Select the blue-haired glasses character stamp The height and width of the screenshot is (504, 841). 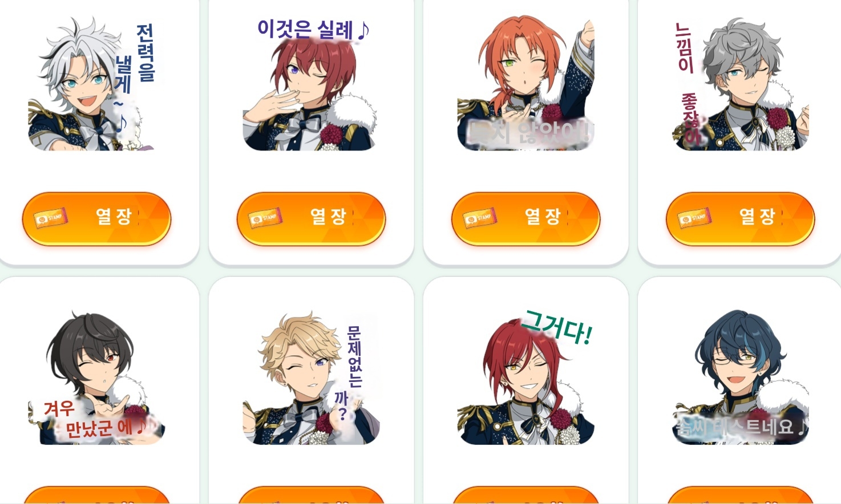[x=740, y=377]
